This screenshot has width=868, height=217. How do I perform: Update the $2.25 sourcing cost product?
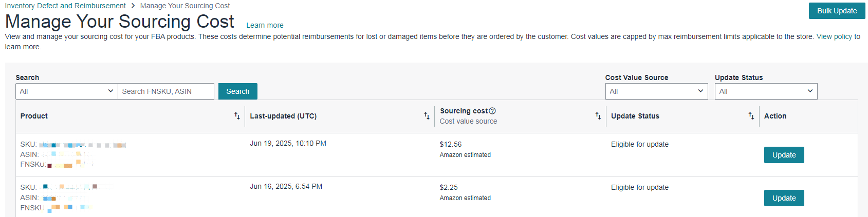tap(784, 198)
